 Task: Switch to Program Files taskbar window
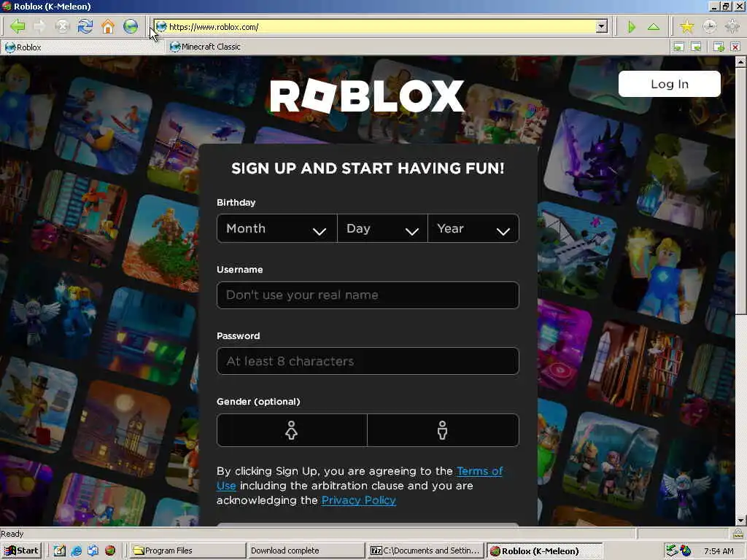[187, 551]
